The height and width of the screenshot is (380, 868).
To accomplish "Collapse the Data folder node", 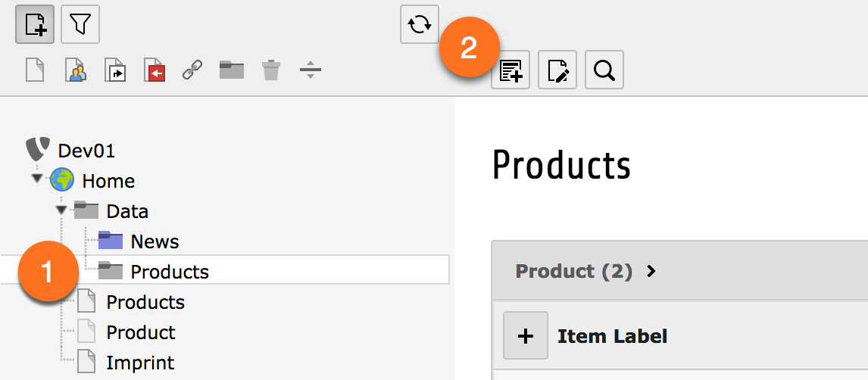I will click(61, 209).
